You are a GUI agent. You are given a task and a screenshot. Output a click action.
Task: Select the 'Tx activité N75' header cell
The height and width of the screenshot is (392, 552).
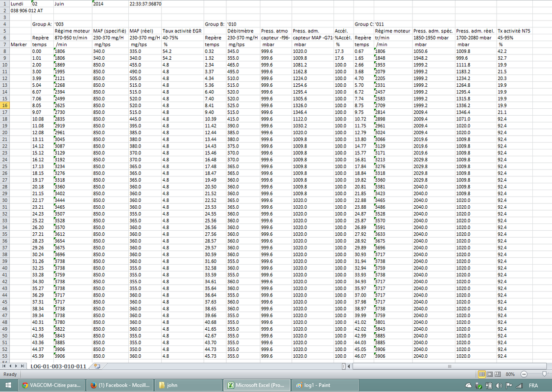[x=514, y=31]
